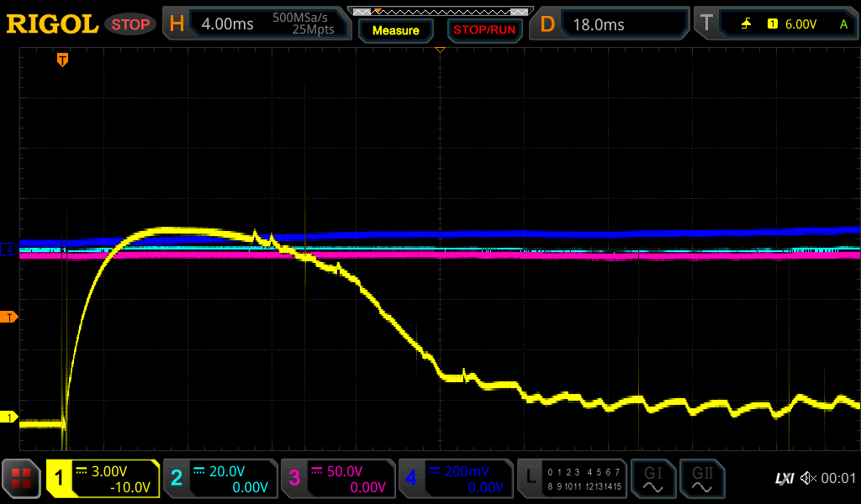Viewport: 861px width, 504px height.
Task: Open the horizontal timebase 4.00ms settings
Action: click(x=257, y=24)
